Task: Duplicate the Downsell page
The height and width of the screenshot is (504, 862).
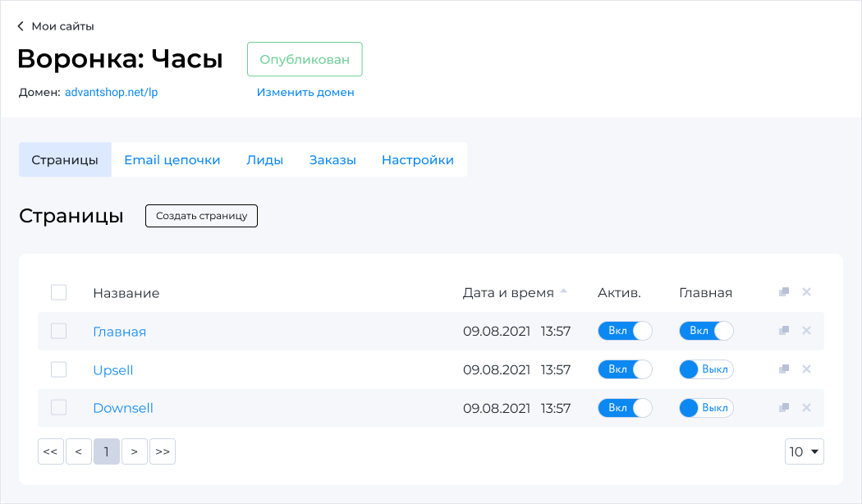Action: [784, 407]
